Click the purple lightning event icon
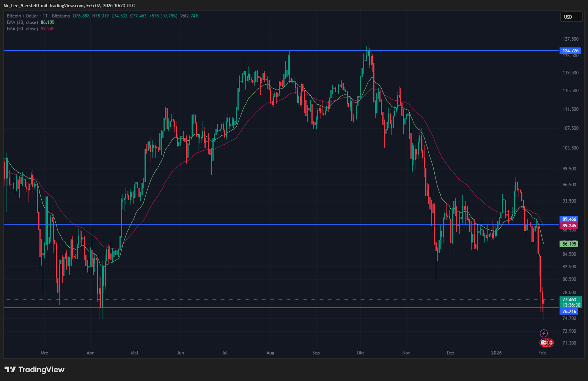The width and height of the screenshot is (588, 381). [x=544, y=334]
